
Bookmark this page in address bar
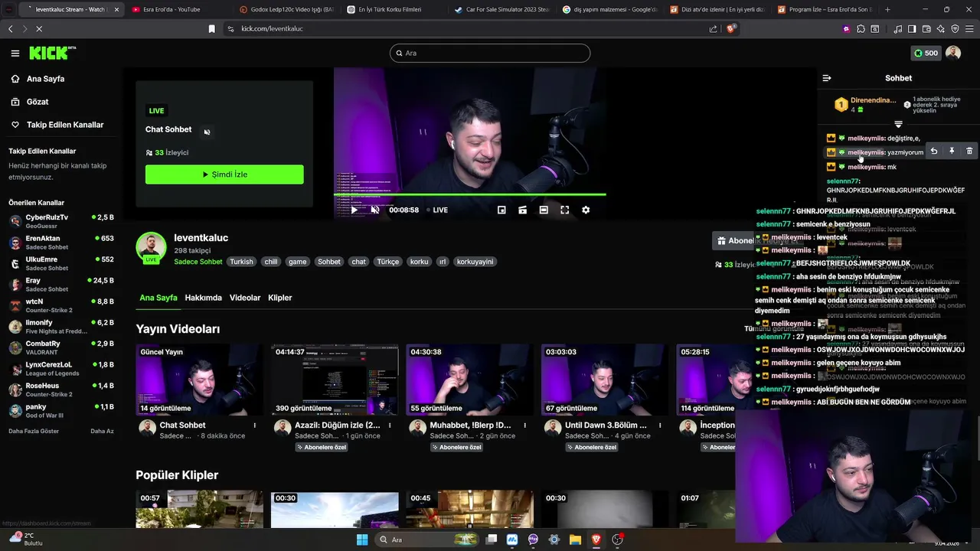[x=212, y=28]
